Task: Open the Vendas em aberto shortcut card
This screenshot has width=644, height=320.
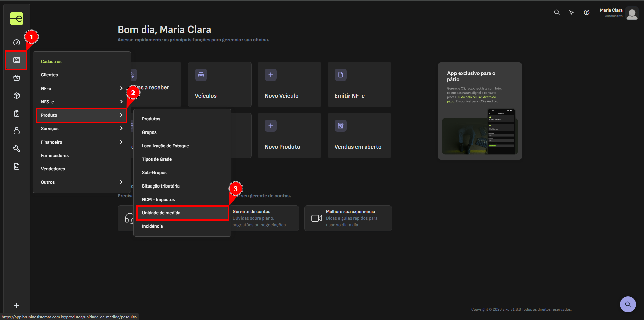Action: coord(360,136)
